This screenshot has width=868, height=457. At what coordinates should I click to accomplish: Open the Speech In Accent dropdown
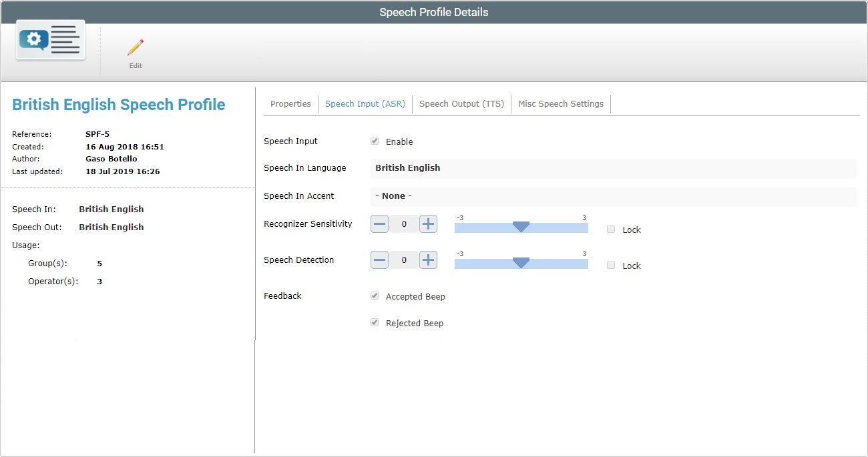tap(613, 195)
